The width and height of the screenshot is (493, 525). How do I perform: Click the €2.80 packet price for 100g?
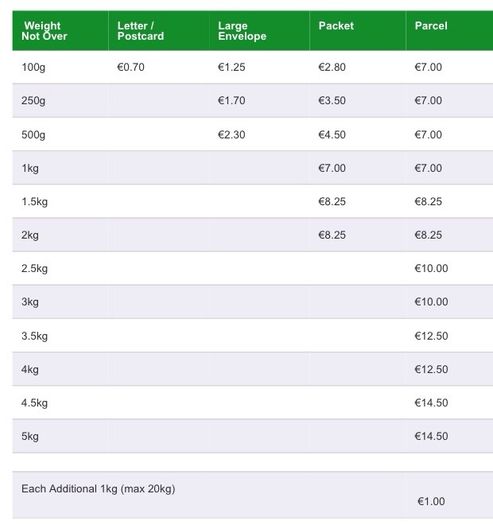(332, 67)
